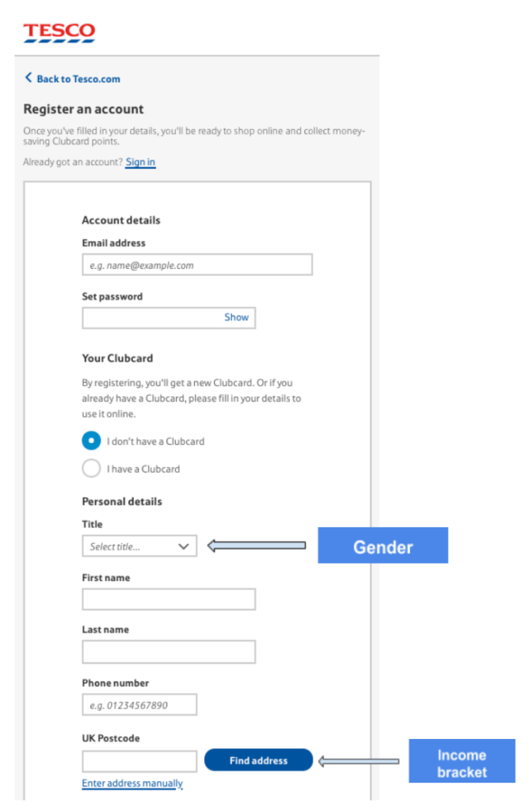
Task: Click inside the Set password field
Action: [169, 318]
